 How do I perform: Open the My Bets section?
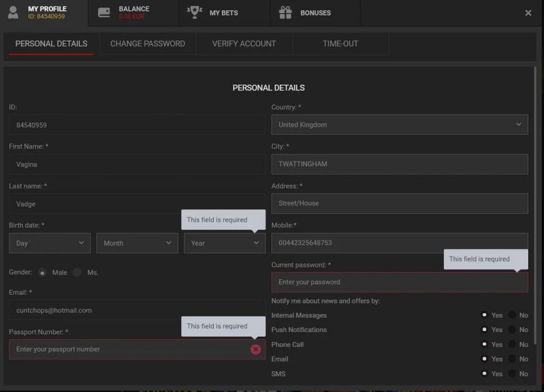click(225, 13)
